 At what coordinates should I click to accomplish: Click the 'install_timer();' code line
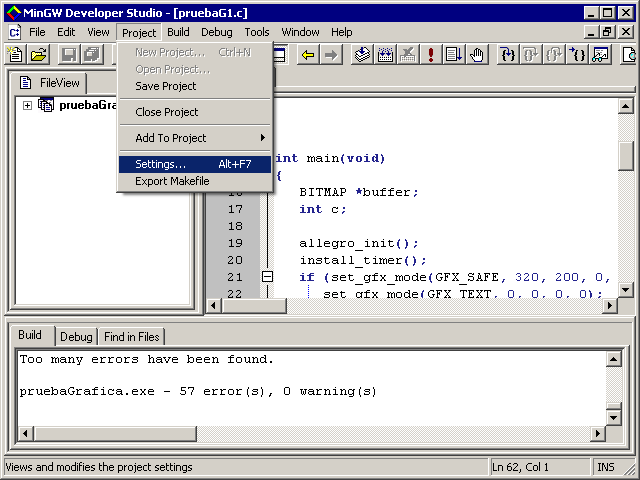363,260
